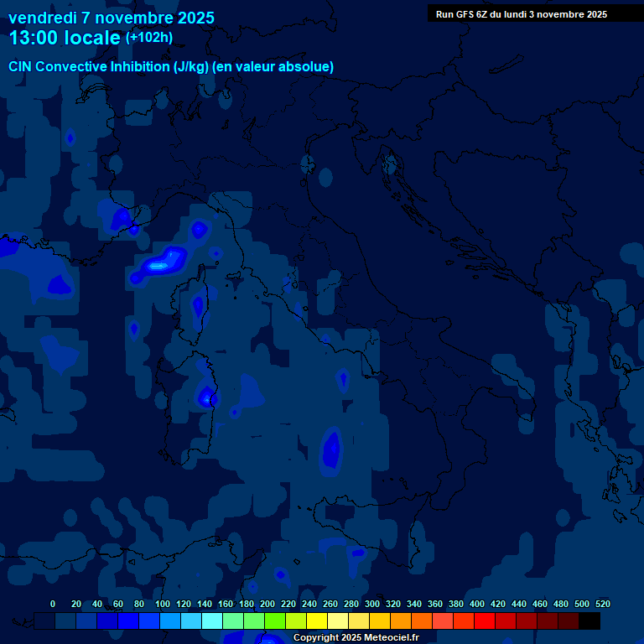Screen dimensions: 644x644
Task: Click the CIN maximum on eastern Sardinia coast
Action: (x=206, y=396)
